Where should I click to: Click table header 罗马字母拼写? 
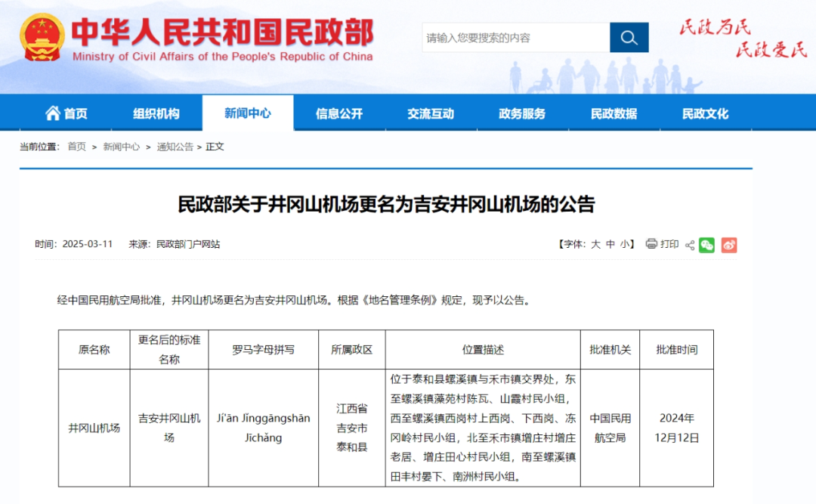coord(264,350)
